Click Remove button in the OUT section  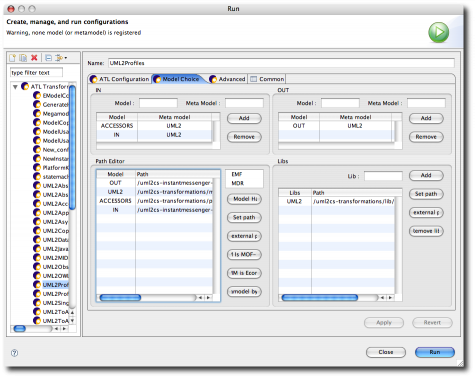point(426,137)
